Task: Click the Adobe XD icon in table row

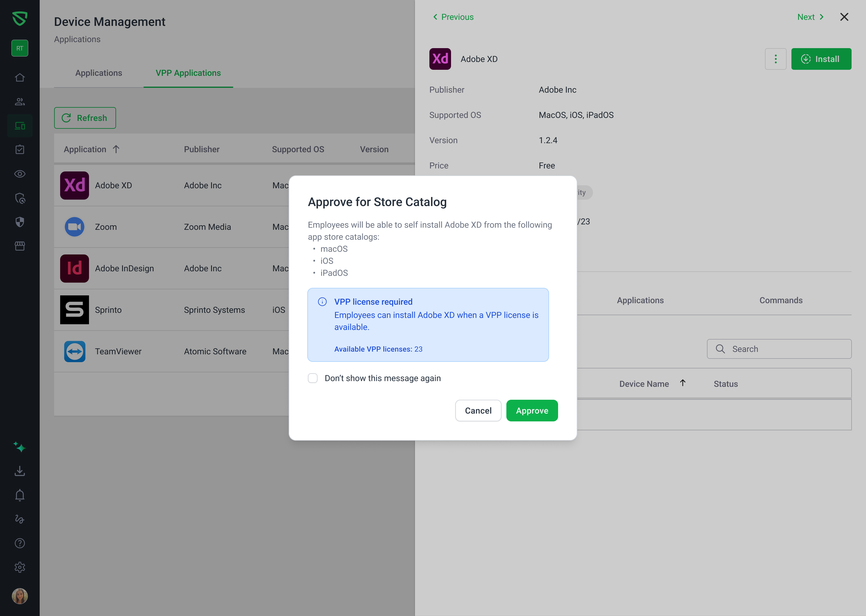Action: [x=74, y=186]
